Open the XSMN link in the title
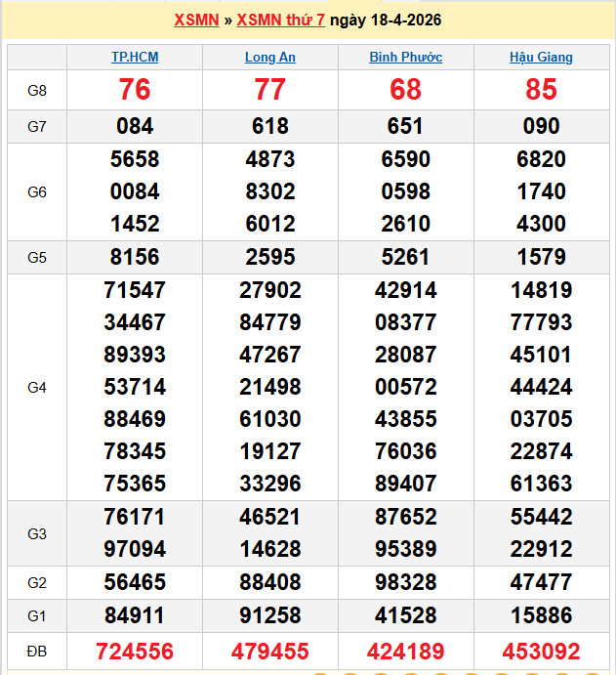Screen dimensions: 616x675 (x=196, y=20)
